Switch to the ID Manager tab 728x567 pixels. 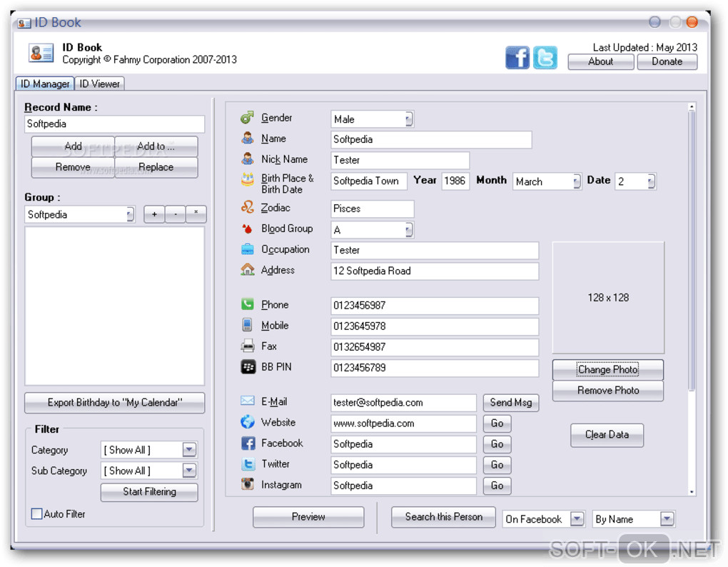coord(44,84)
